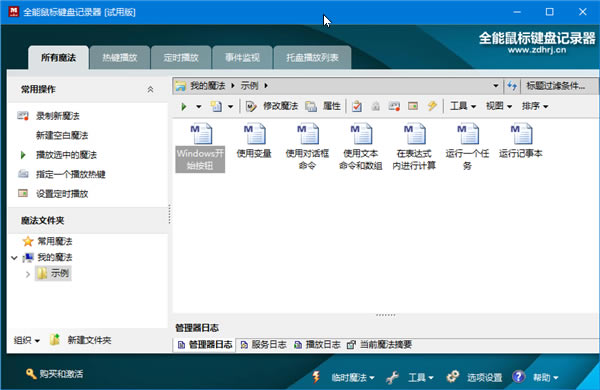600x390 pixels.
Task: Open the 排序 sort dropdown
Action: [535, 106]
